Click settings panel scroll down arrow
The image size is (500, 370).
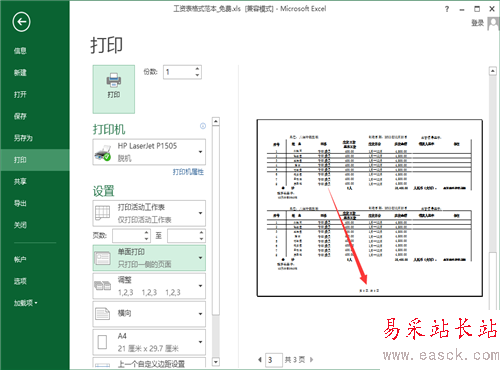coord(216,362)
